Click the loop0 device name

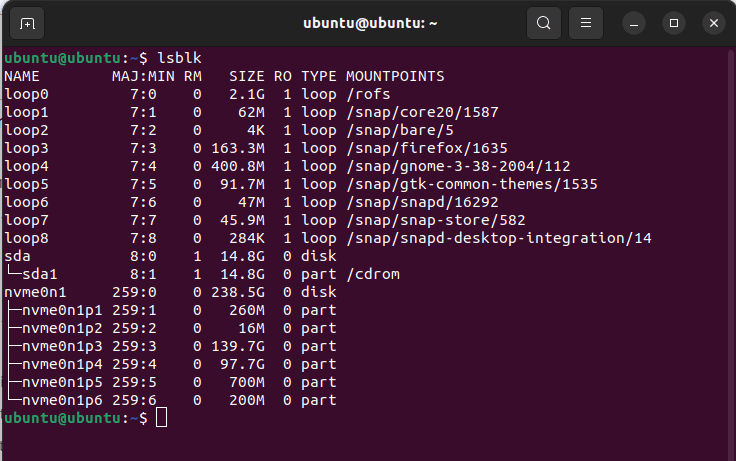tap(26, 94)
